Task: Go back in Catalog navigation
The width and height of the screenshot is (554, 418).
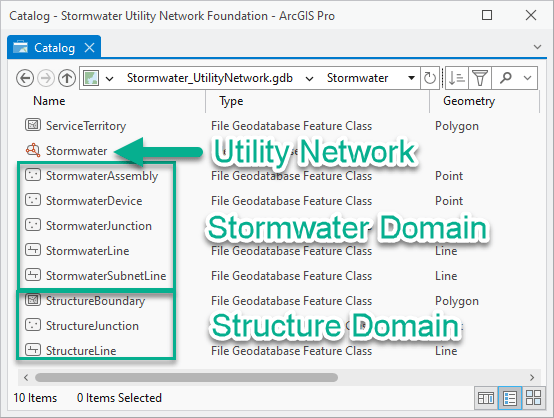Action: coord(25,78)
